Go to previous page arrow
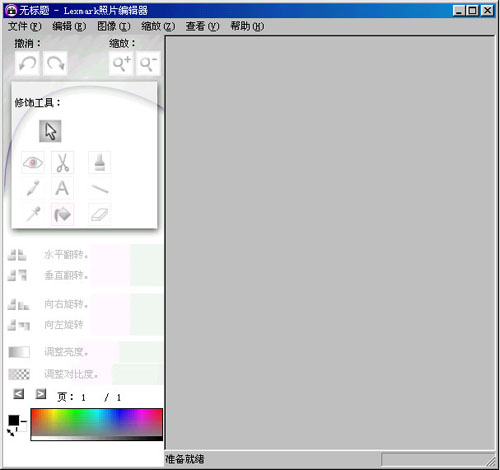 click(19, 394)
